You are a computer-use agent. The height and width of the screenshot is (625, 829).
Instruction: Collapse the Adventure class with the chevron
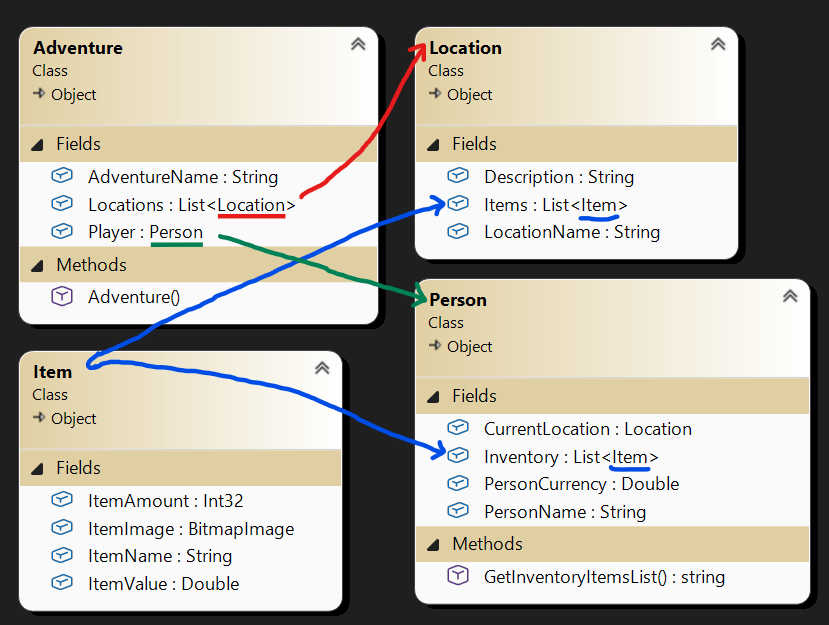(x=358, y=44)
